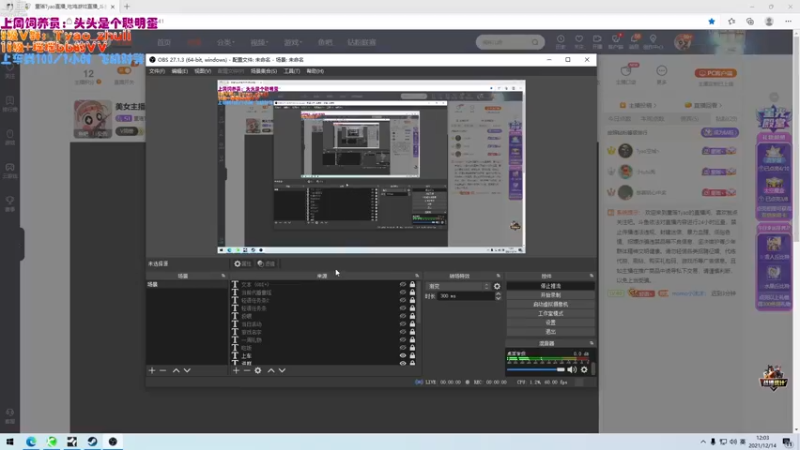Toggle lock on 文本 (GDI+) source
The width and height of the screenshot is (800, 450).
click(x=412, y=285)
